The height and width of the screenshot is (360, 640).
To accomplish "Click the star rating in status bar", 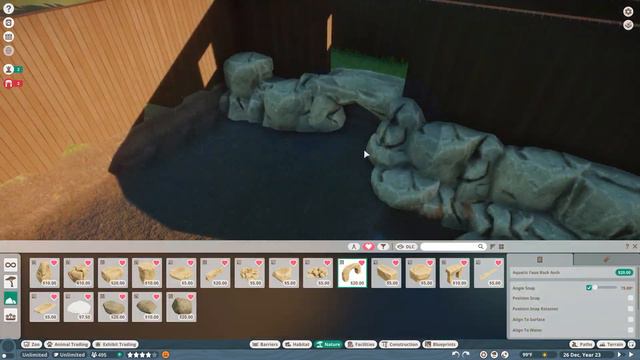I will (x=142, y=355).
